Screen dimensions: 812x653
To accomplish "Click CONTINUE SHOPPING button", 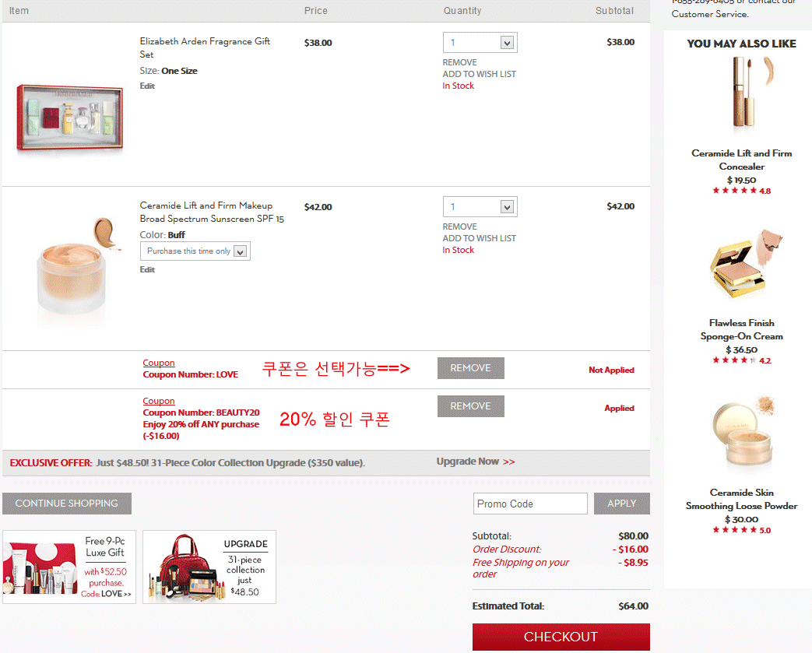I will click(x=67, y=504).
